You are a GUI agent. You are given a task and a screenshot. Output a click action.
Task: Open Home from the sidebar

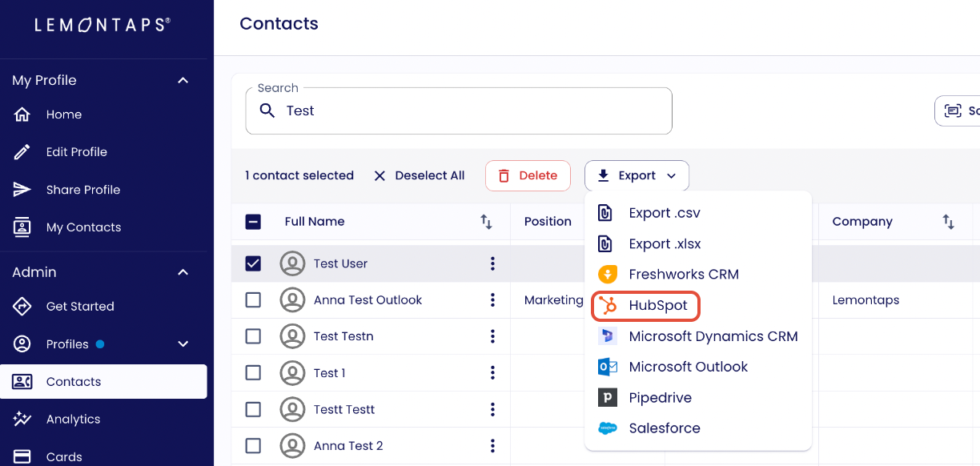click(x=64, y=114)
